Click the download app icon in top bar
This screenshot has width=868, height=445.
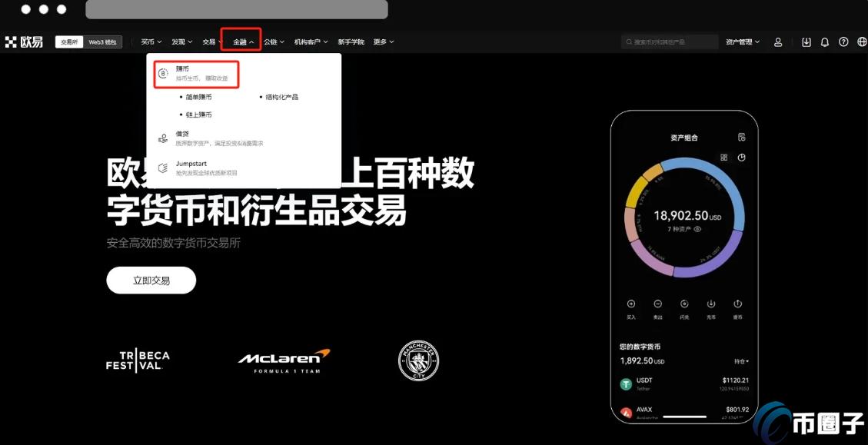806,42
